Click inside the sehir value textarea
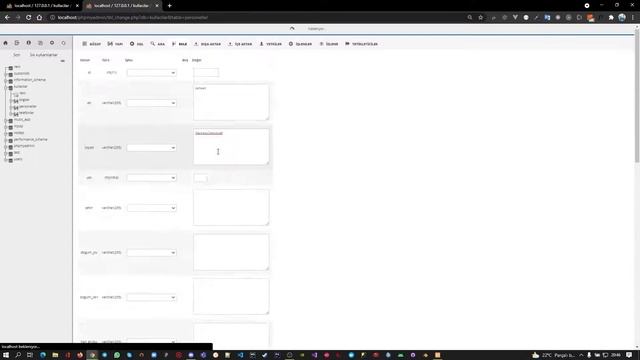Viewport: 640px width, 360px height. pyautogui.click(x=231, y=207)
